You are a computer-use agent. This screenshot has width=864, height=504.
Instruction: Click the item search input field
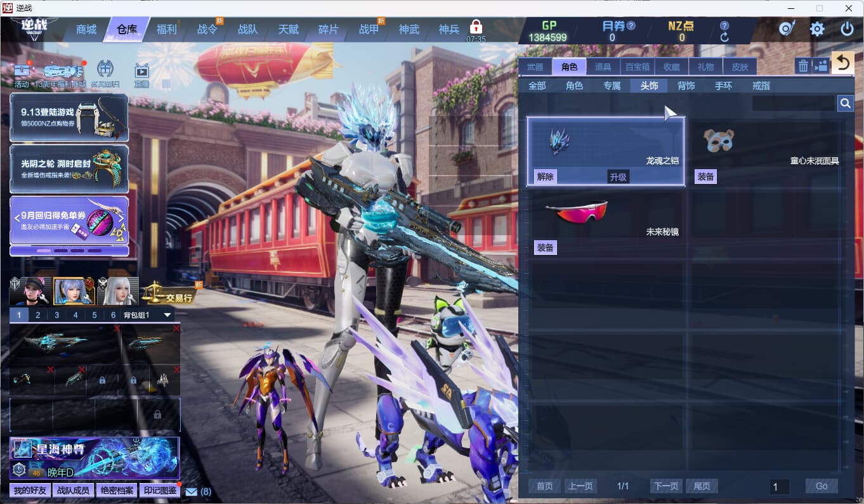click(x=794, y=103)
